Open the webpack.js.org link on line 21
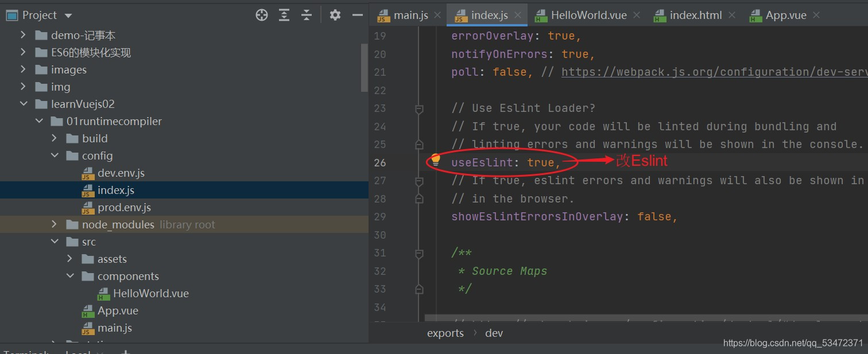This screenshot has width=868, height=354. (714, 72)
